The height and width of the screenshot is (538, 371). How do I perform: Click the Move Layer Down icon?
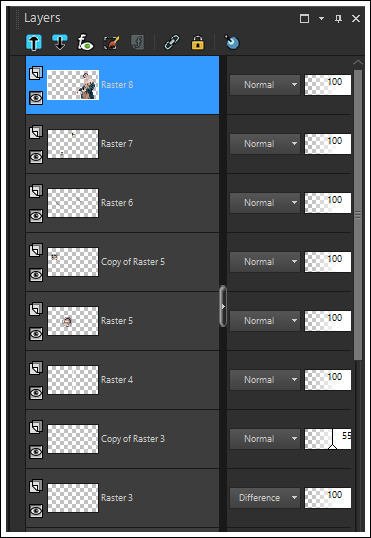[60, 43]
